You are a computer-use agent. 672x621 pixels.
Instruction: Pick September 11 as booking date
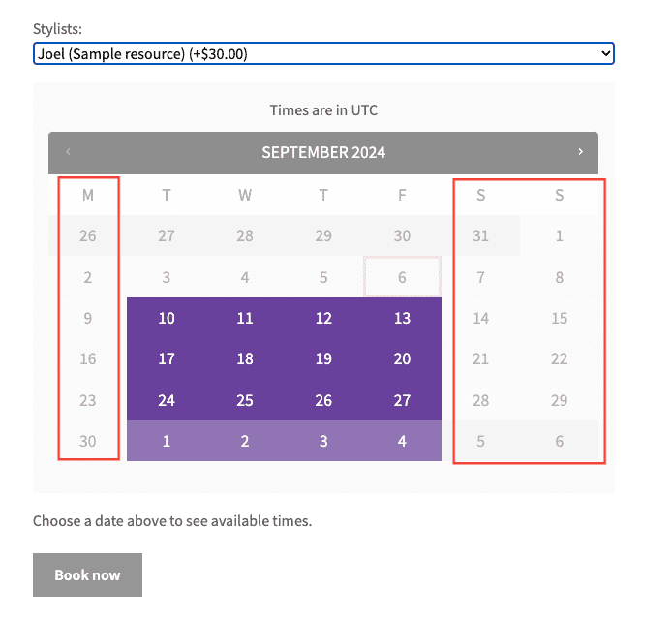(245, 318)
